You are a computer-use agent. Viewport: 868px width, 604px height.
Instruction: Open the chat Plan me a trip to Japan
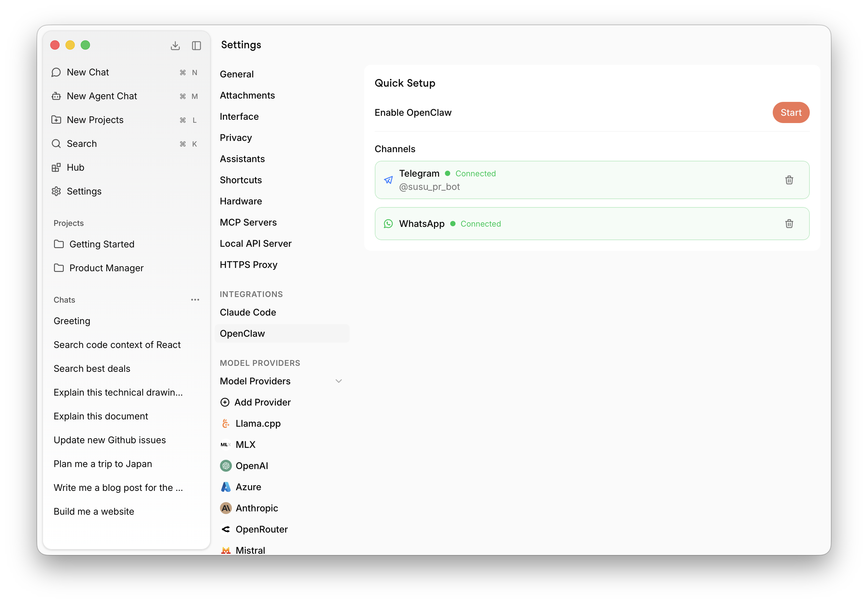click(103, 464)
